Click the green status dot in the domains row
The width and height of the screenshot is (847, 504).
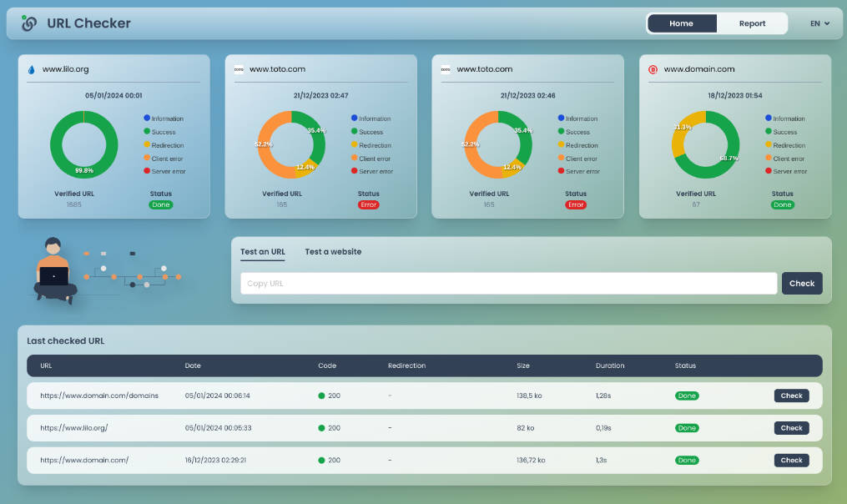click(321, 396)
